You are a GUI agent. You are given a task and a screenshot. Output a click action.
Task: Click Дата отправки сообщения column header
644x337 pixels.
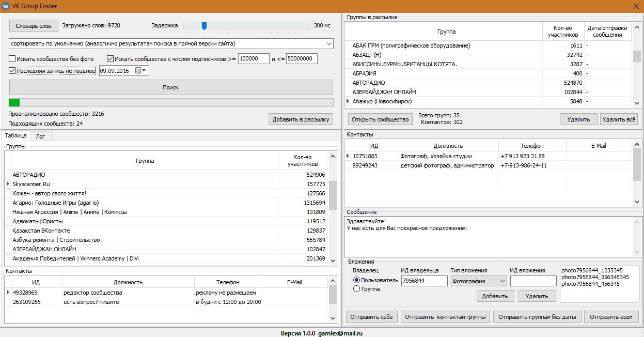(x=608, y=32)
